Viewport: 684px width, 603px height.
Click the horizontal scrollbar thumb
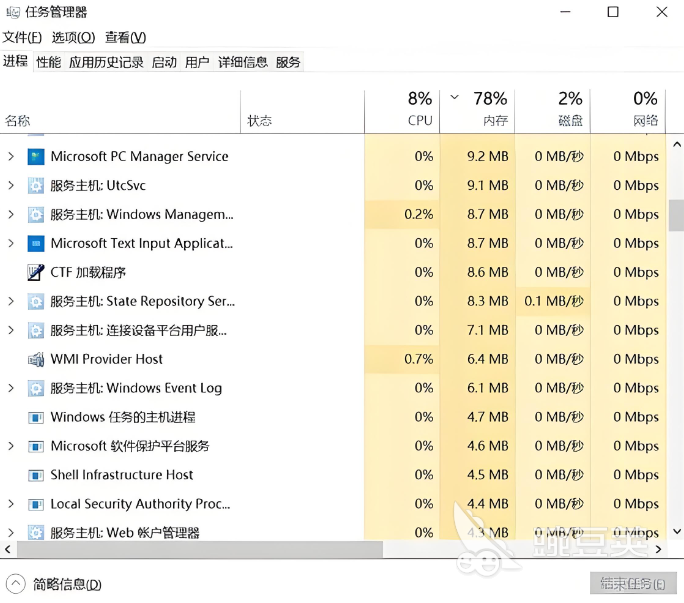[x=200, y=549]
